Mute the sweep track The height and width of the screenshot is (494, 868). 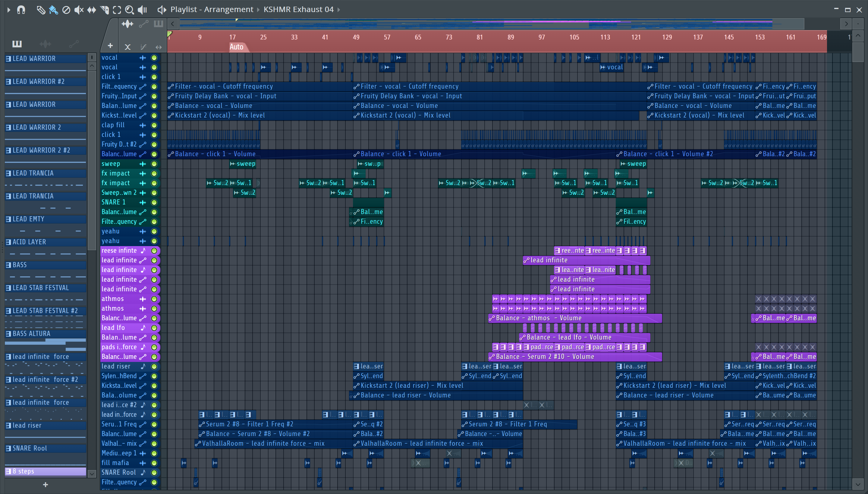click(x=154, y=164)
